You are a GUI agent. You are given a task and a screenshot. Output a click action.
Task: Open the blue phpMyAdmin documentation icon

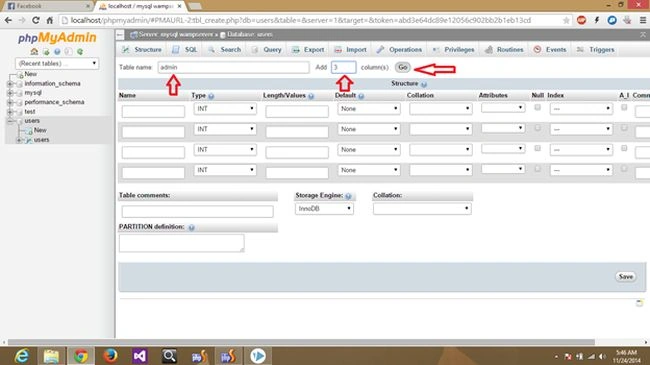(x=57, y=51)
